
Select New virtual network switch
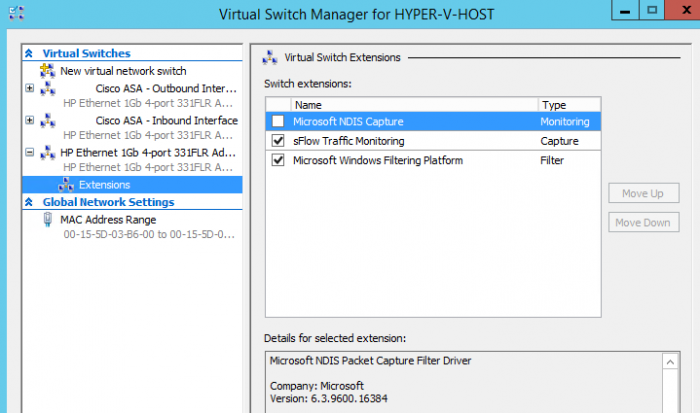click(123, 71)
